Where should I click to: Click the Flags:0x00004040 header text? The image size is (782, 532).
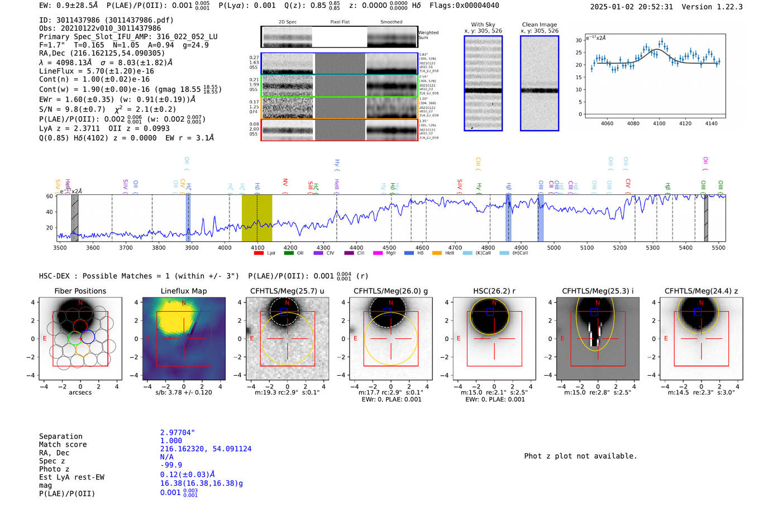[464, 6]
